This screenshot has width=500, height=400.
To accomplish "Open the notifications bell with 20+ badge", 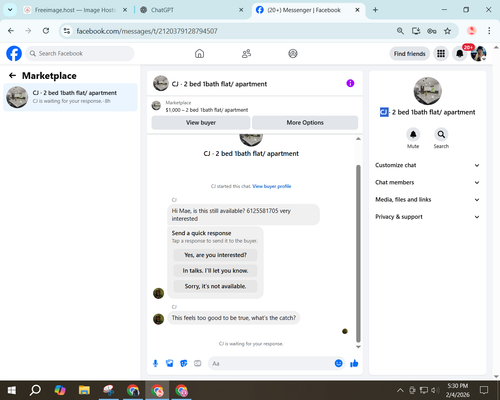I will (460, 53).
